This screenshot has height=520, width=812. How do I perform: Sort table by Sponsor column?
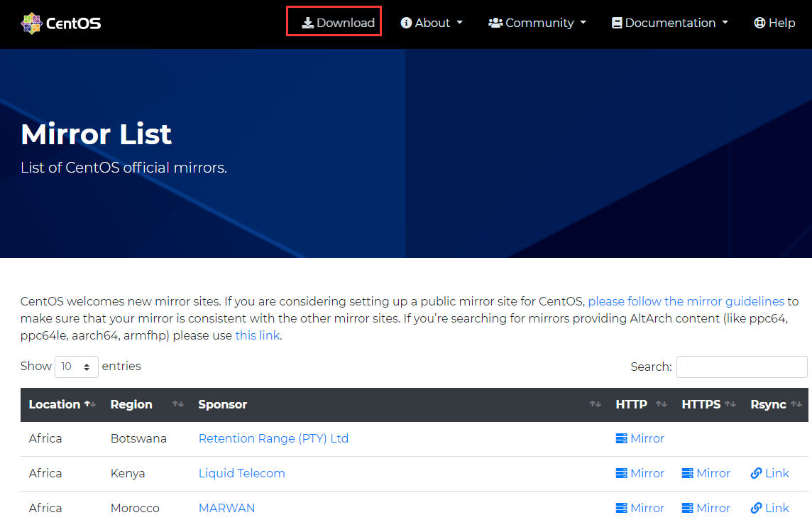(399, 404)
